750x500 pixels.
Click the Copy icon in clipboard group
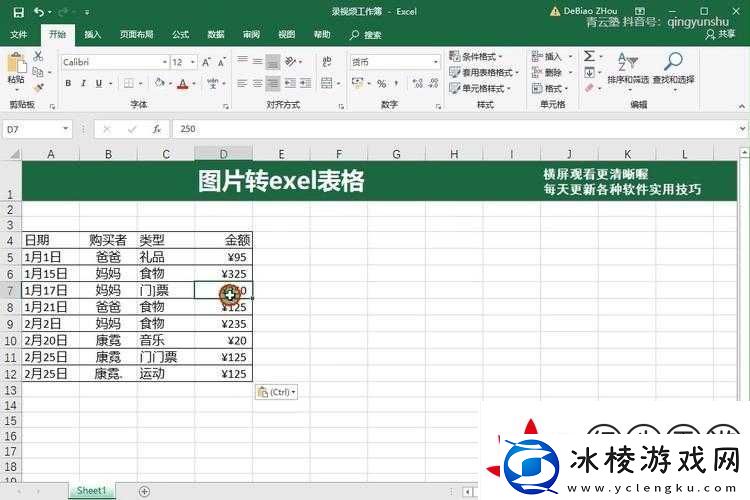[x=38, y=72]
